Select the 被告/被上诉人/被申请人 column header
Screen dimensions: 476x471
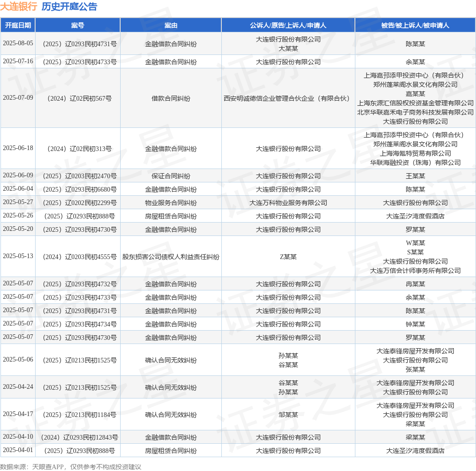415,25
